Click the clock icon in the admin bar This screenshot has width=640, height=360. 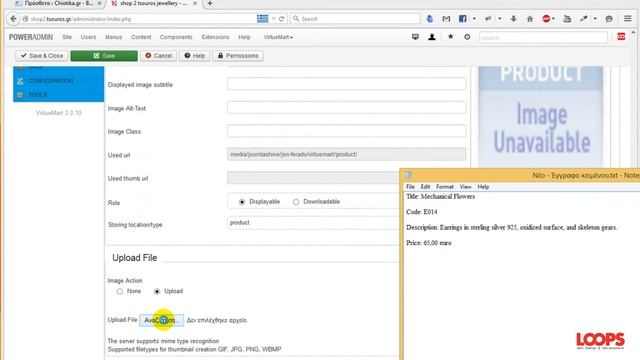click(x=467, y=37)
